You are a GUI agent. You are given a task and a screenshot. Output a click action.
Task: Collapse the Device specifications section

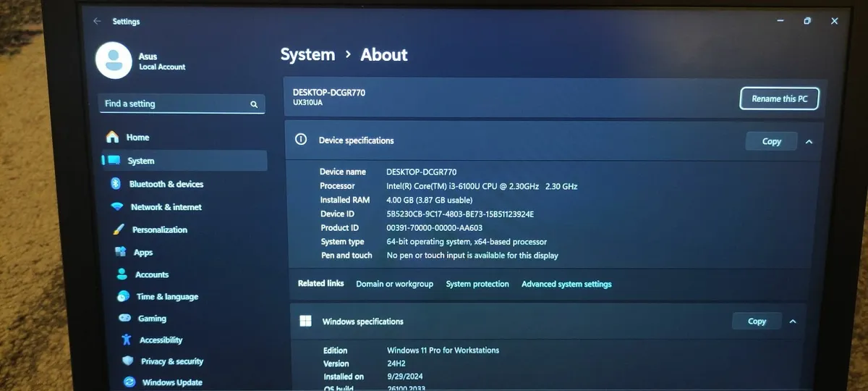point(809,142)
